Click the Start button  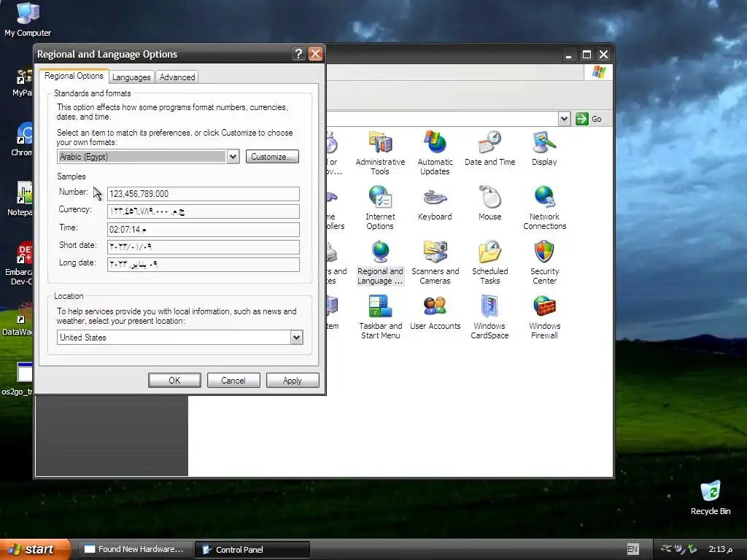tap(35, 549)
